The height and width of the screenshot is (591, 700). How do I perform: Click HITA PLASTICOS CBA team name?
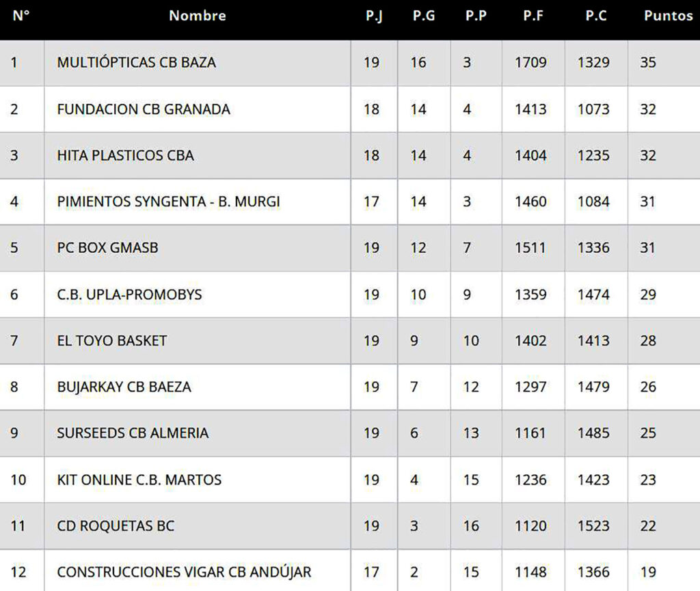(125, 156)
